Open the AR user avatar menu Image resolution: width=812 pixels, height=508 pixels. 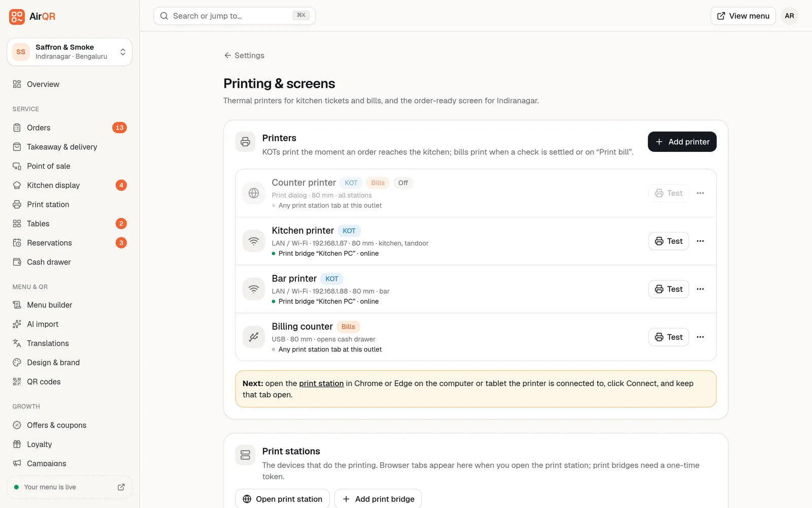789,16
